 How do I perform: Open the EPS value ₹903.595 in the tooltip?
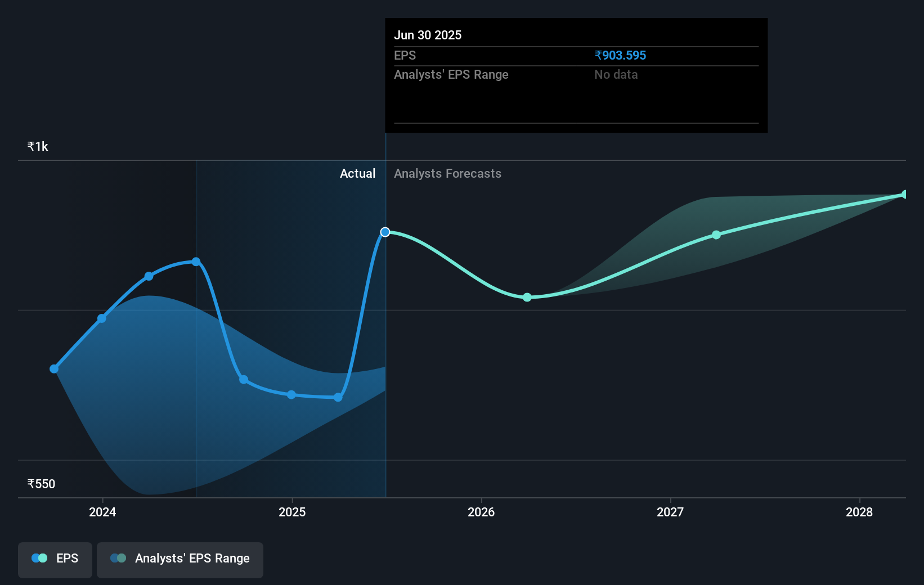coord(620,55)
